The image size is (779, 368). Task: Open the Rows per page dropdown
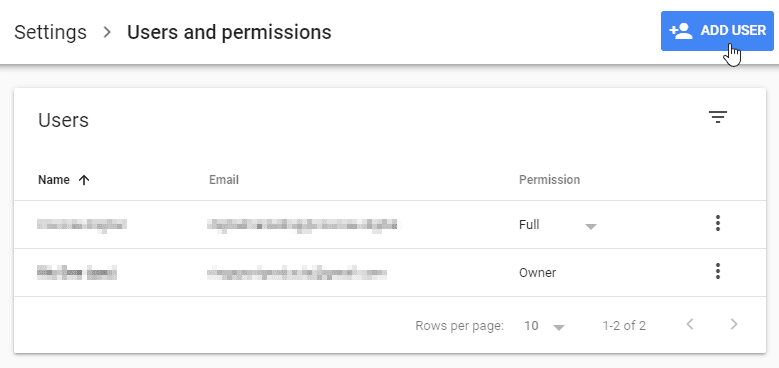pos(545,326)
